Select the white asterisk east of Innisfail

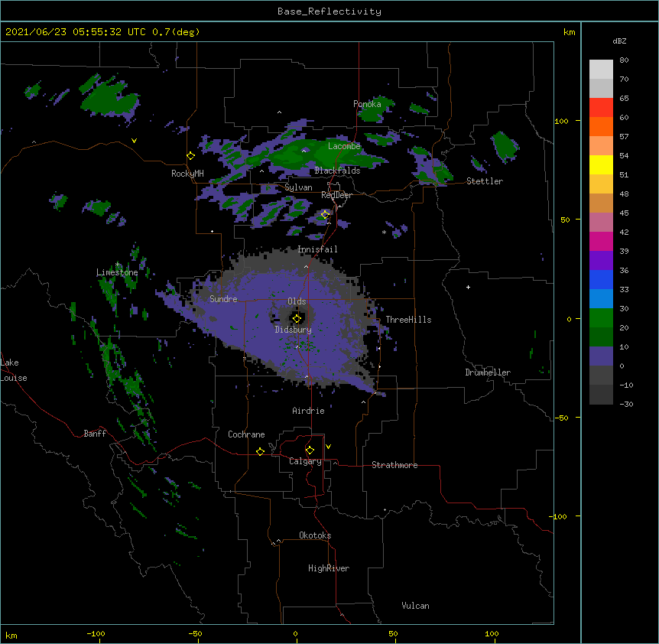click(384, 232)
